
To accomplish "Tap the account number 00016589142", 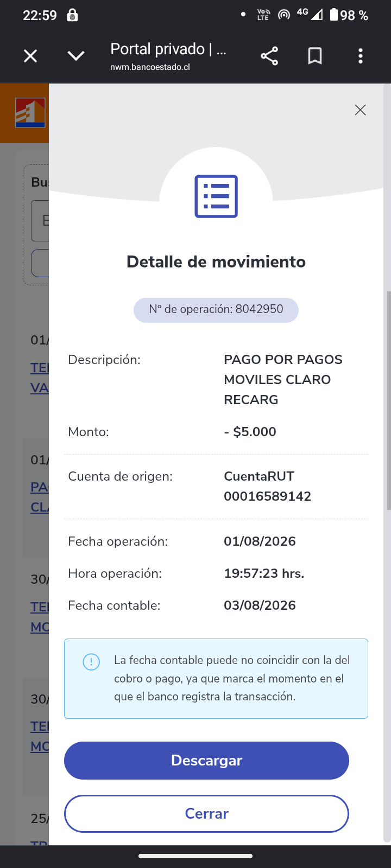I will click(x=268, y=496).
